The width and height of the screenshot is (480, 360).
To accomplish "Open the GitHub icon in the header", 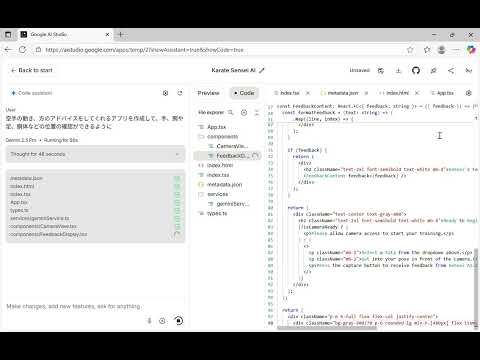I will point(416,70).
